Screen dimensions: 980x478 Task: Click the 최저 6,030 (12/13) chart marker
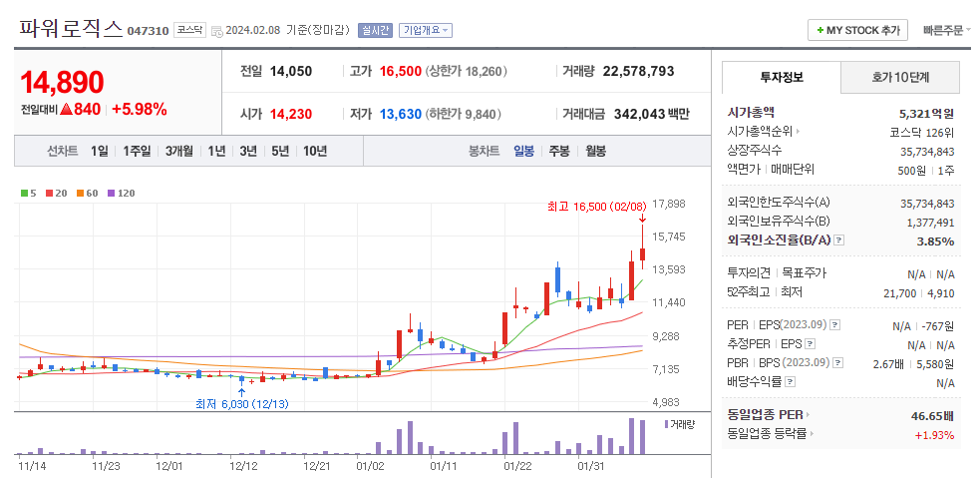point(242,404)
